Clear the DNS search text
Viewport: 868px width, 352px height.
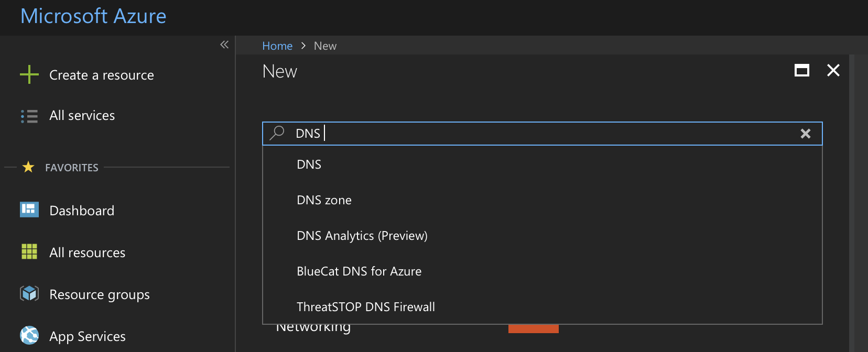point(806,134)
